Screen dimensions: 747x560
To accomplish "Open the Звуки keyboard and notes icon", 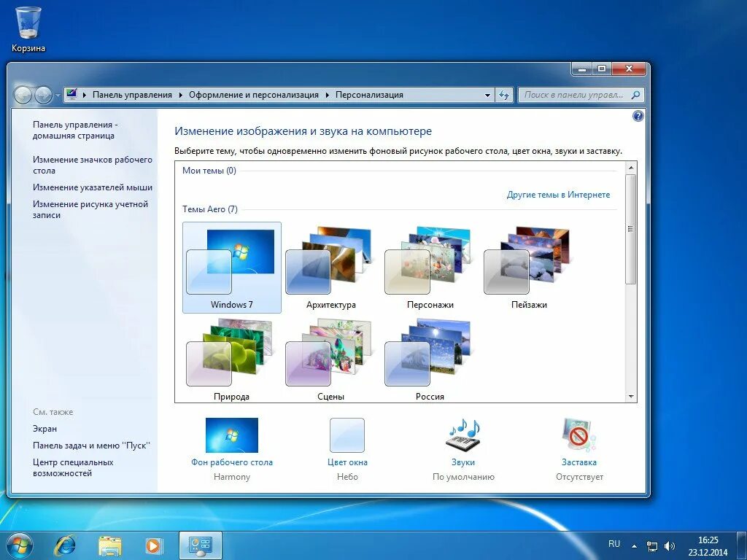I will point(463,435).
